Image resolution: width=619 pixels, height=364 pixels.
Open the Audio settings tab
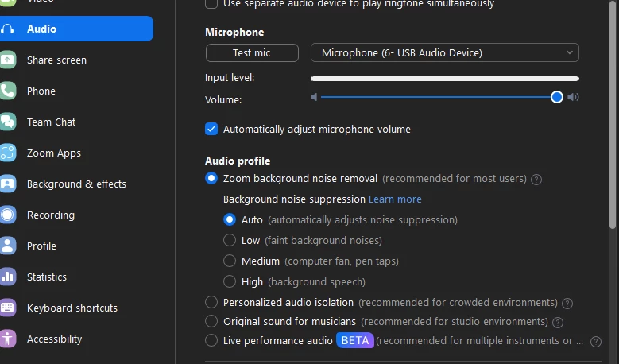coord(76,29)
